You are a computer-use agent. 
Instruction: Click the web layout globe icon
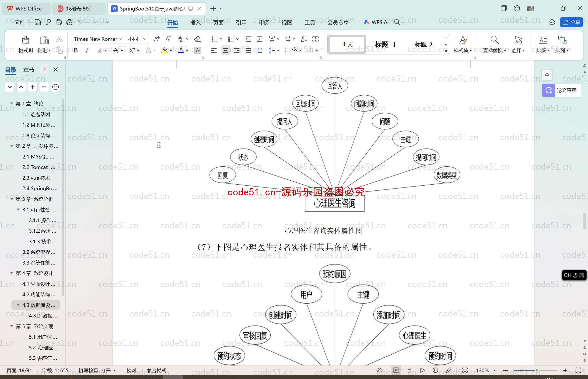(x=435, y=370)
